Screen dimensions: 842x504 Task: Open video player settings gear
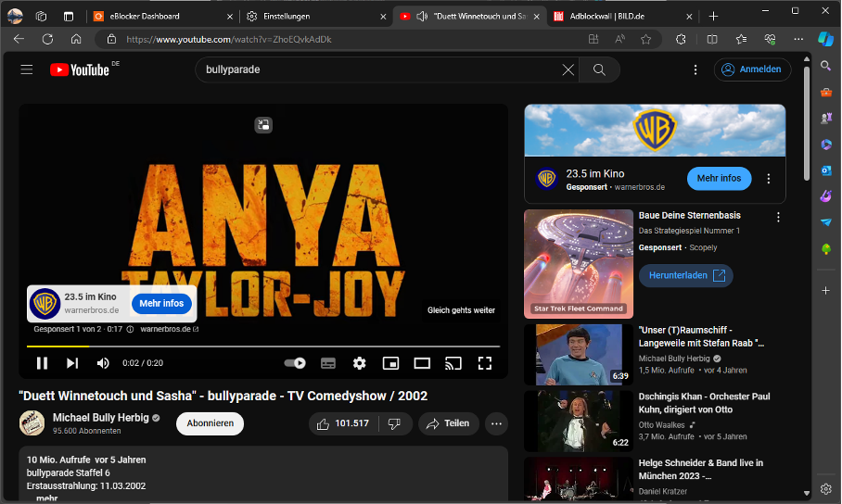[359, 363]
